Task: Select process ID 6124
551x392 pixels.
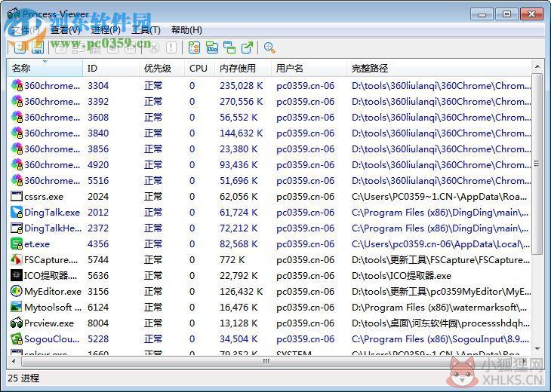Action: [98, 307]
